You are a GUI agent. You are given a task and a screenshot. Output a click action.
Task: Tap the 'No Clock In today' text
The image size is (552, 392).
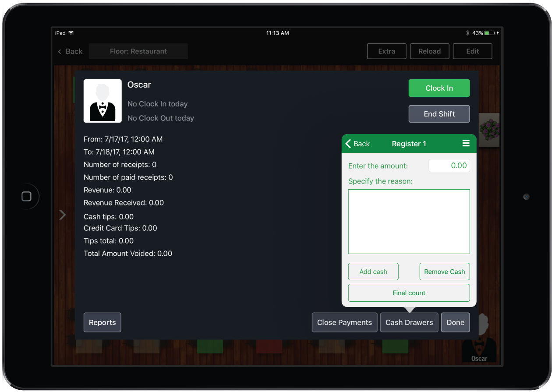click(157, 104)
